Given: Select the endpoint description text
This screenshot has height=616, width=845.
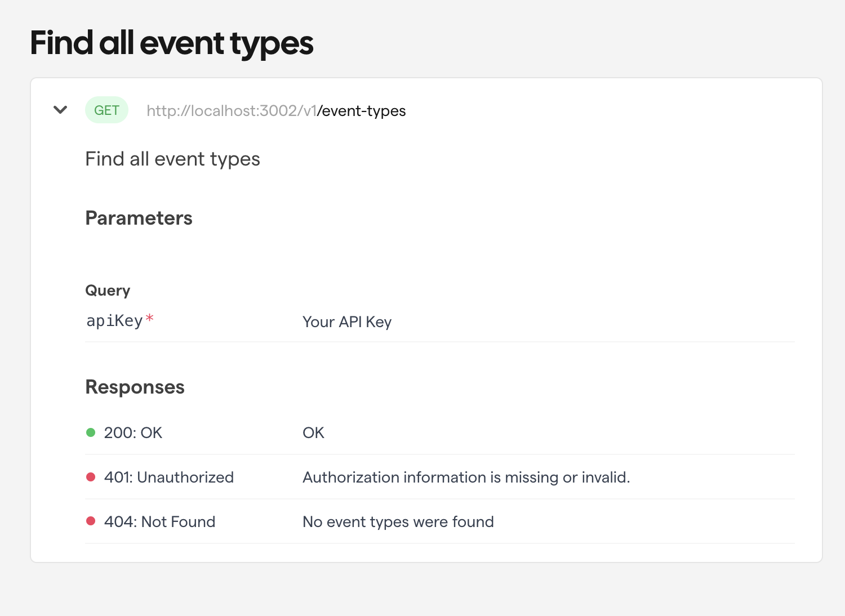Looking at the screenshot, I should coord(172,159).
